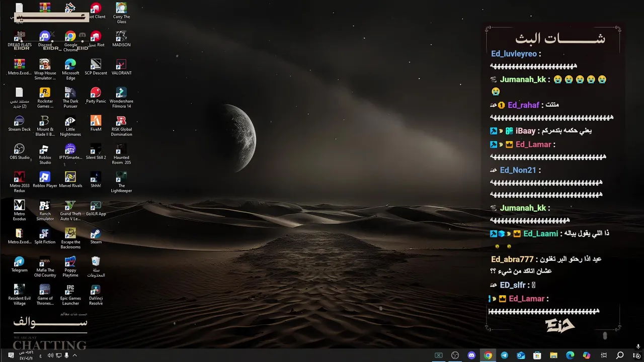Open the text document مستند نصي جديد (2)

click(x=20, y=98)
